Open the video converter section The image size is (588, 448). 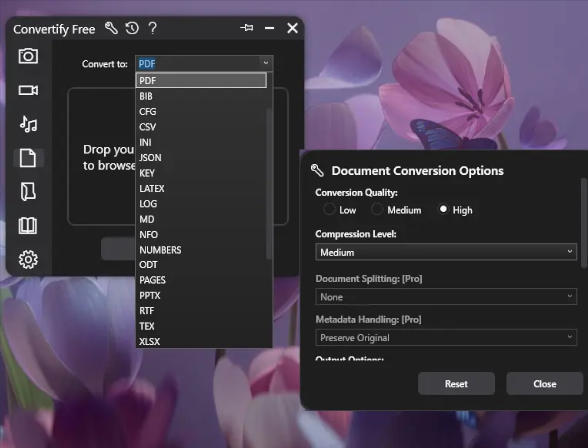pyautogui.click(x=28, y=90)
